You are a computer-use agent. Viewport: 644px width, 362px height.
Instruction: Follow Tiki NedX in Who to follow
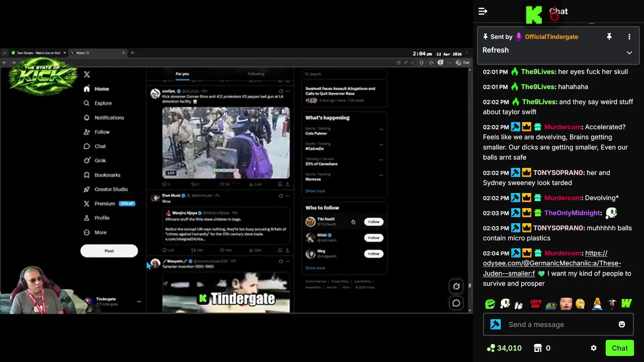373,222
